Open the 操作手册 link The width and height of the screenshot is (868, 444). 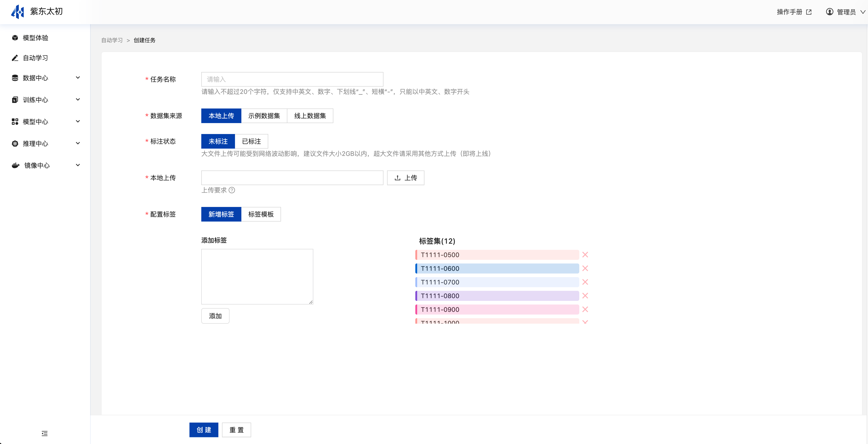tap(789, 12)
